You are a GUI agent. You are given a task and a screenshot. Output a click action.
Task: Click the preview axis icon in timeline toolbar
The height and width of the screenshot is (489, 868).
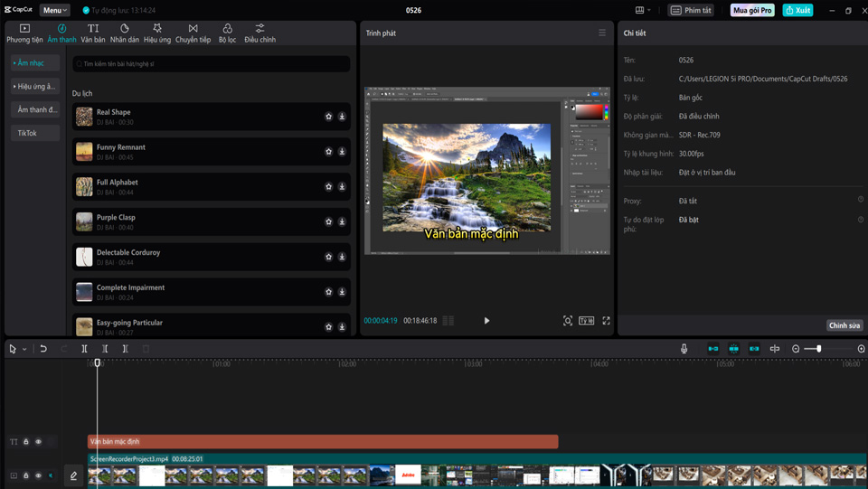775,349
